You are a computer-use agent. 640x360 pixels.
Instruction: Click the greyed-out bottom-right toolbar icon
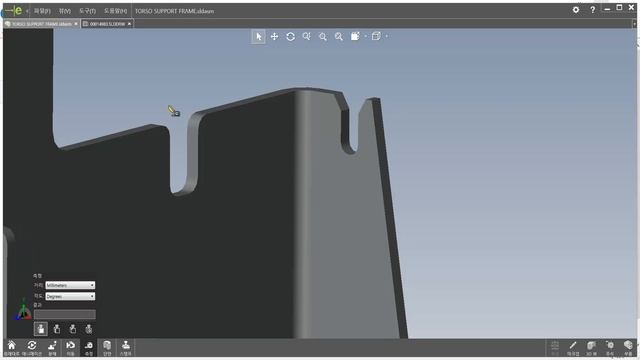pos(555,348)
